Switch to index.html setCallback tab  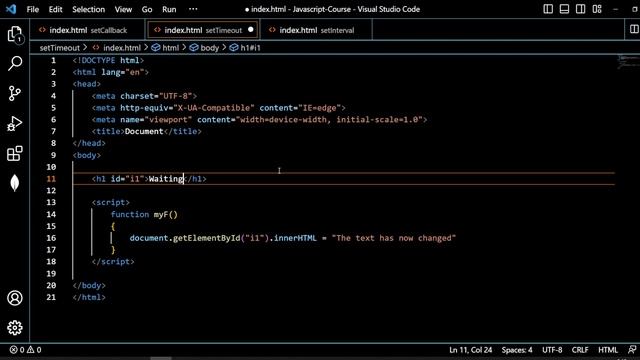(x=87, y=30)
